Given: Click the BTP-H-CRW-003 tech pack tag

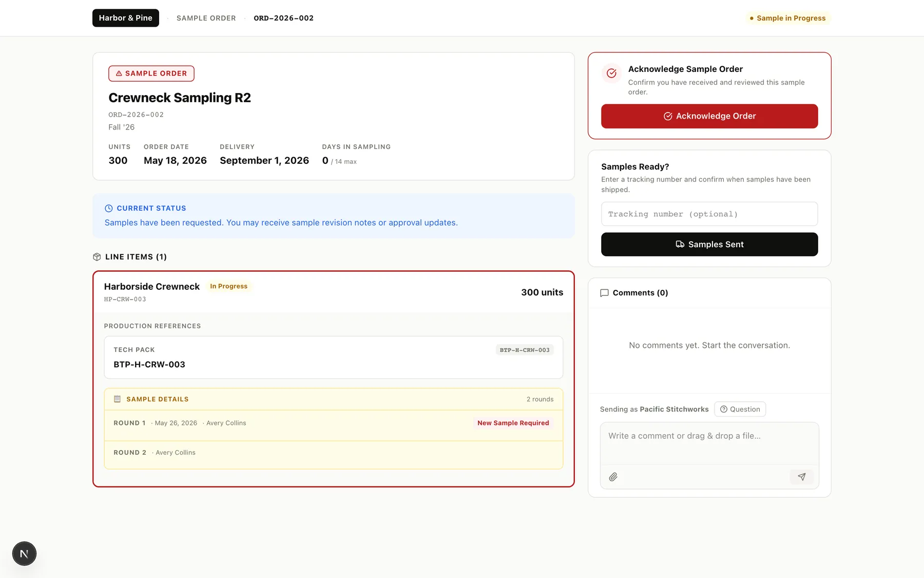Looking at the screenshot, I should click(x=525, y=350).
